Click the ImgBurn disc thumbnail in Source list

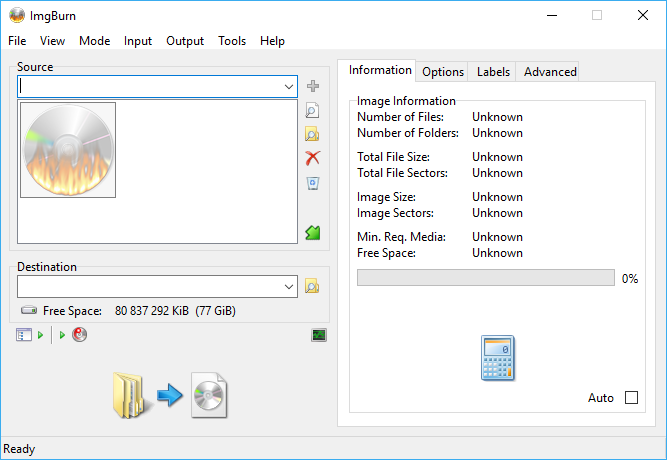(68, 150)
